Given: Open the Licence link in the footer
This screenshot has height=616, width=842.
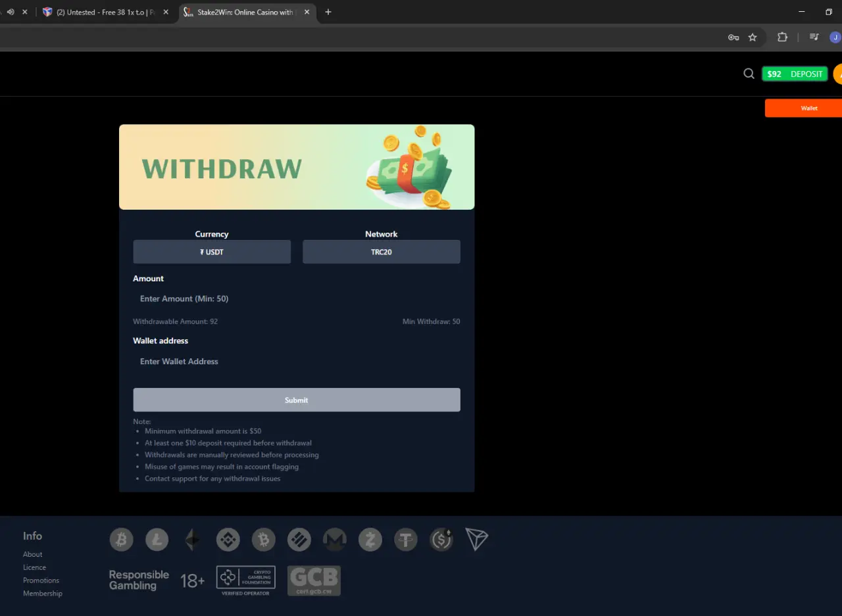Looking at the screenshot, I should (35, 567).
